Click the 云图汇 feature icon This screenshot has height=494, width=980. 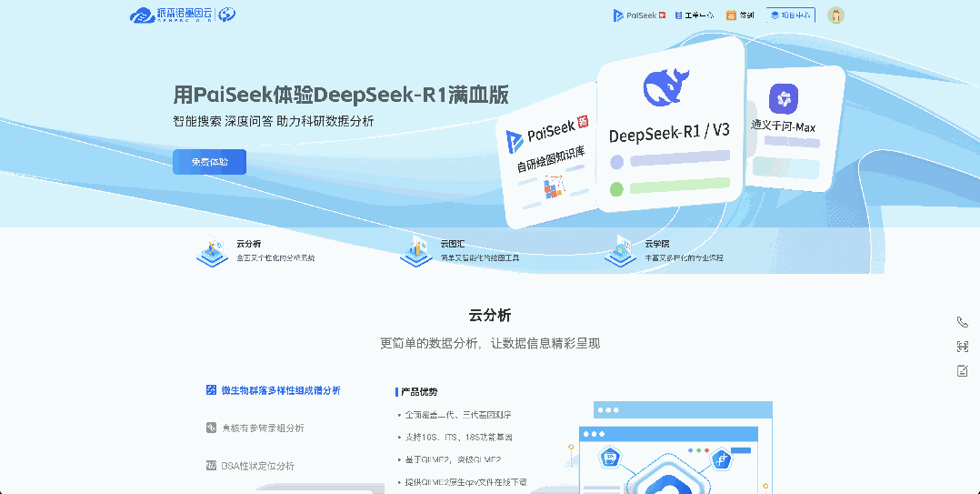pos(416,250)
